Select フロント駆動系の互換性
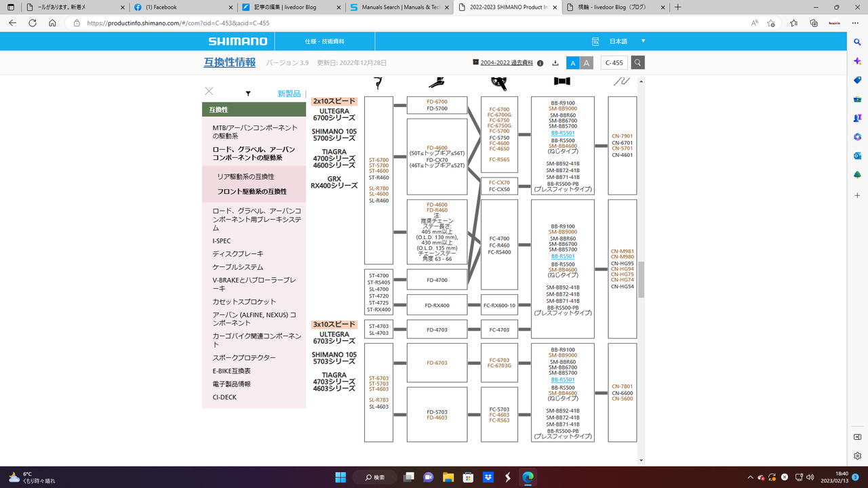The height and width of the screenshot is (488, 868). coord(252,191)
